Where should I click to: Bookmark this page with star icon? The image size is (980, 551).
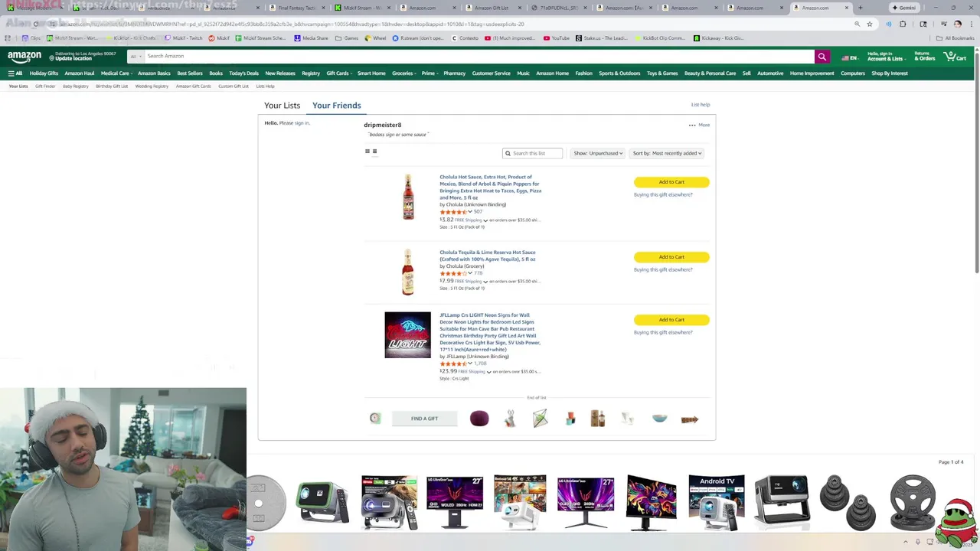coord(870,24)
